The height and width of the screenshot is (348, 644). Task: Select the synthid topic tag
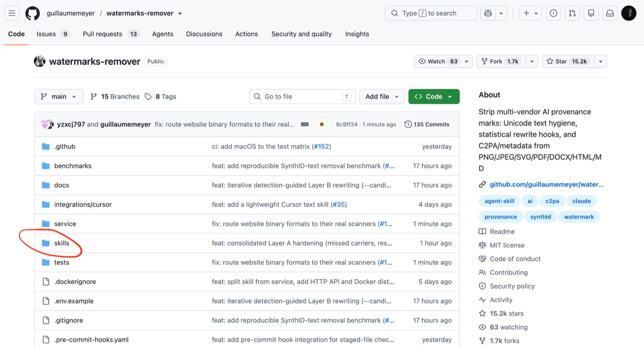[540, 217]
